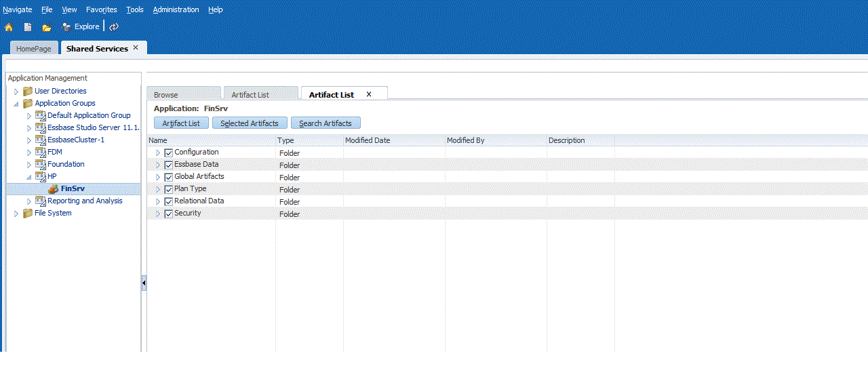Viewport: 868px width, 366px height.
Task: Switch to the Browse tab
Action: coord(184,94)
